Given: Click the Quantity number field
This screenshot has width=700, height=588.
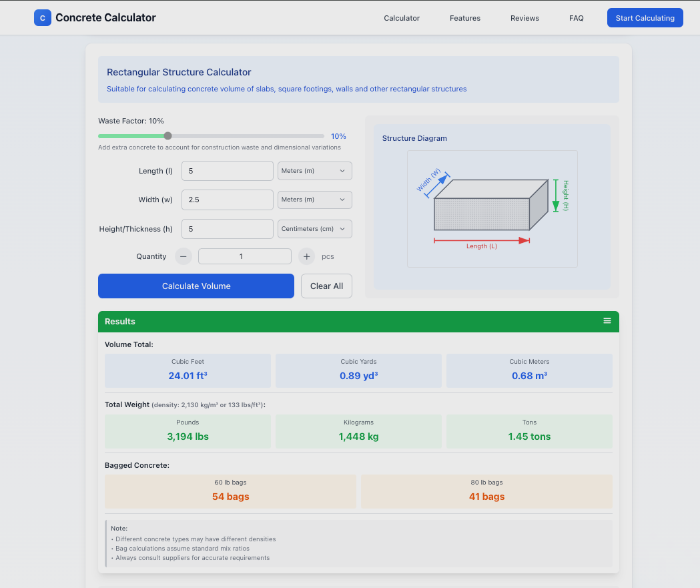Looking at the screenshot, I should (244, 256).
